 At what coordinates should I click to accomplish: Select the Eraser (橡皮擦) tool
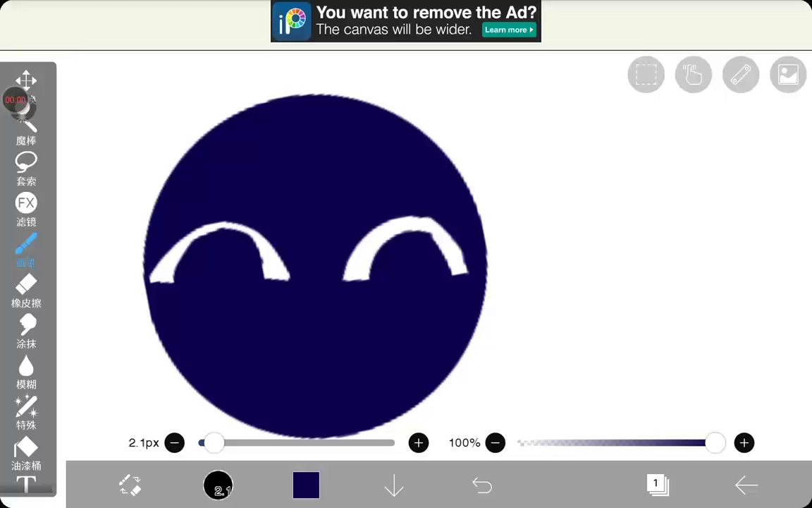pyautogui.click(x=26, y=291)
